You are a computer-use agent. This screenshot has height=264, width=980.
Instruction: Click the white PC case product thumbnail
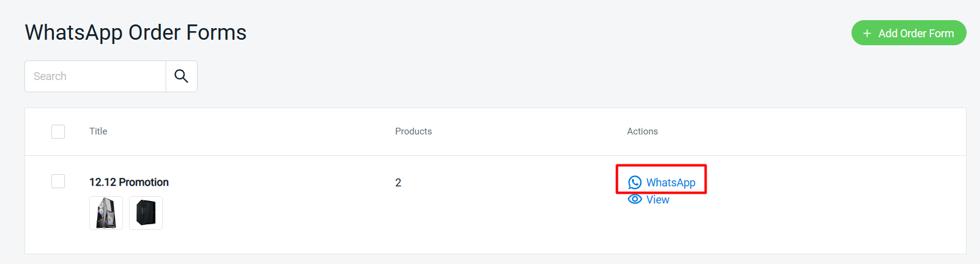pos(106,213)
